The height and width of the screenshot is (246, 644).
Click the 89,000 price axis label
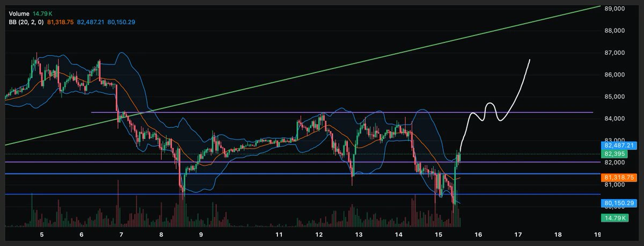click(614, 9)
